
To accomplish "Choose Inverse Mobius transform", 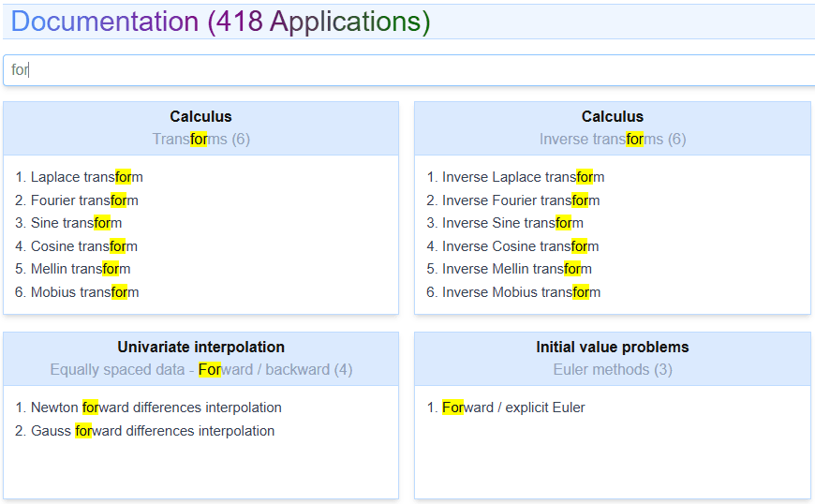I will [x=521, y=292].
